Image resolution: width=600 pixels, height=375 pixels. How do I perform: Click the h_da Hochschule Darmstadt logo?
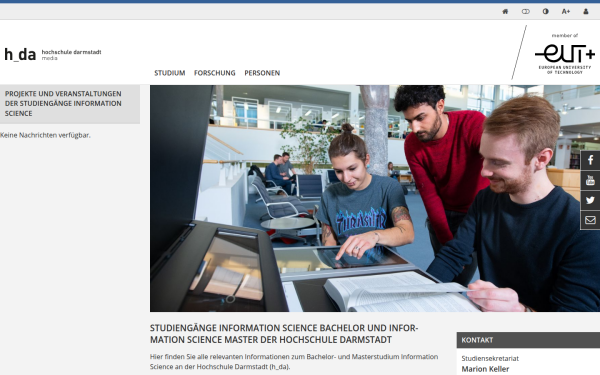coord(53,55)
